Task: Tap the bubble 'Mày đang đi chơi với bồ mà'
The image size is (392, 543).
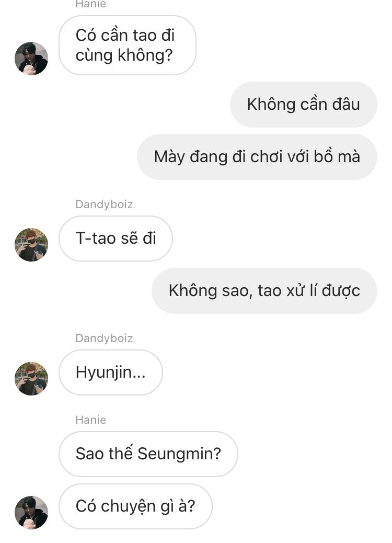Action: click(x=257, y=157)
